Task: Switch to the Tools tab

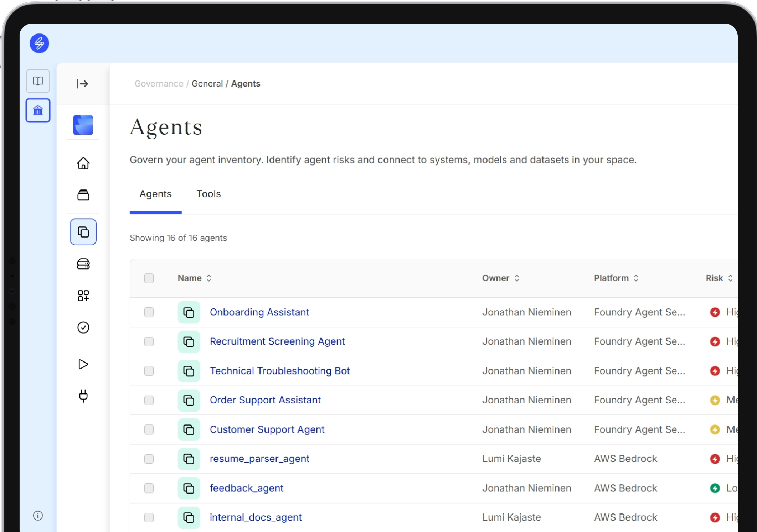Action: point(208,194)
